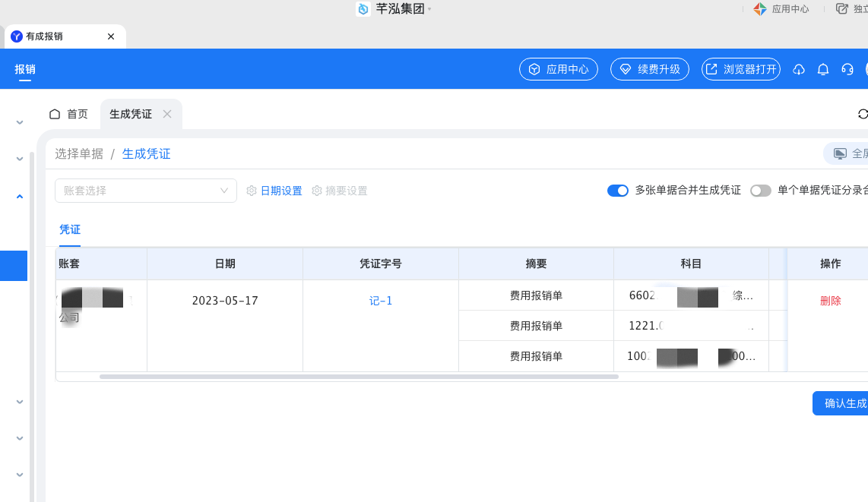The height and width of the screenshot is (502, 868).
Task: Click the refresh icon beside the tab bar
Action: point(862,114)
